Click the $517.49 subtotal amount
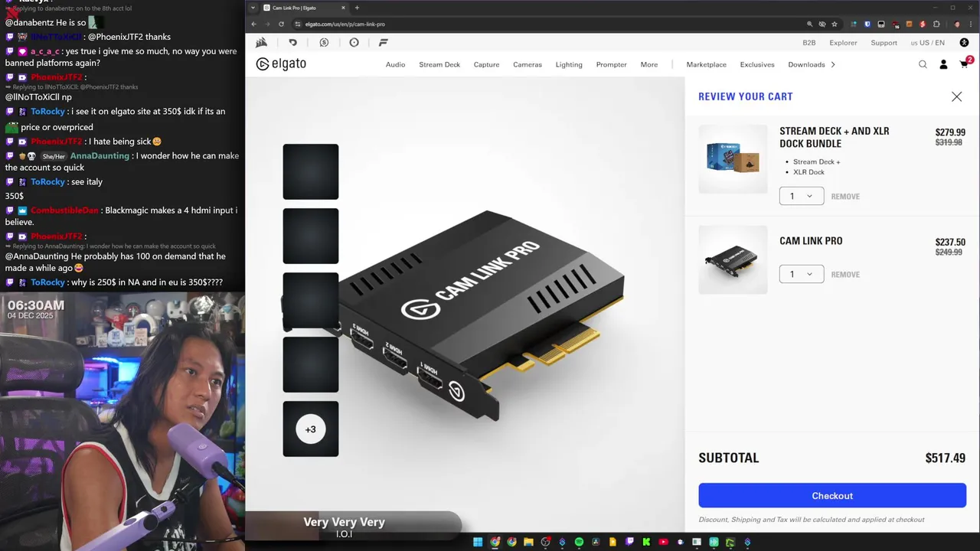Screen dimensions: 980x551 [945, 458]
